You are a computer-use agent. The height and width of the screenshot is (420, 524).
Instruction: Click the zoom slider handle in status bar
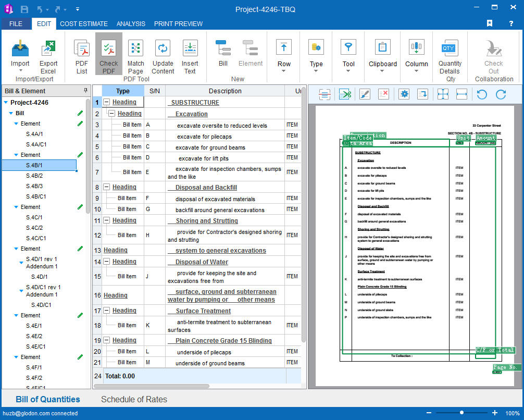461,413
